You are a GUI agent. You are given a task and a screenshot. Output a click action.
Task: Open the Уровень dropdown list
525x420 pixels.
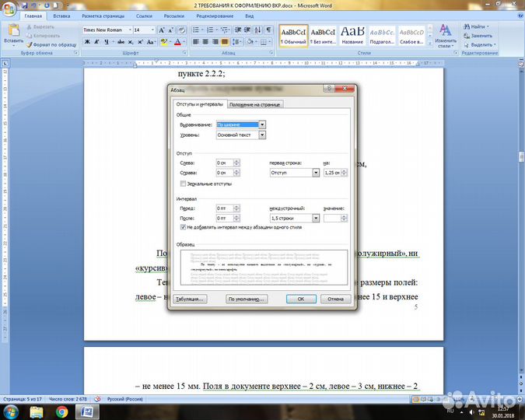[262, 135]
